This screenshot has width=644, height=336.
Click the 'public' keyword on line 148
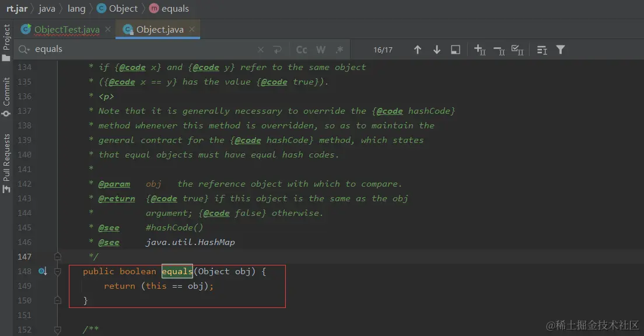[x=98, y=271]
